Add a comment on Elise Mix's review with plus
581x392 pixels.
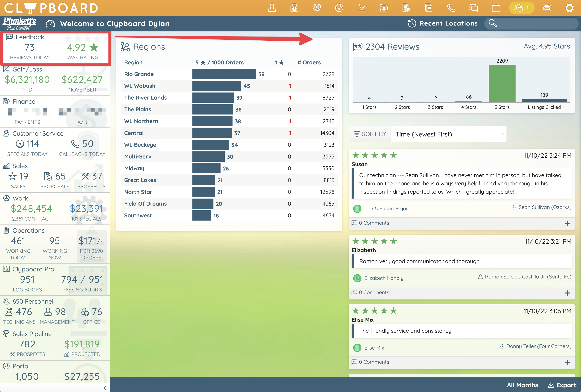click(567, 363)
